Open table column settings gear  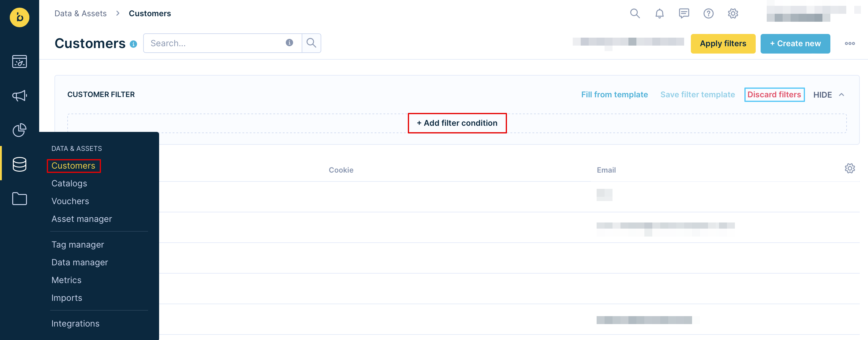[849, 169]
